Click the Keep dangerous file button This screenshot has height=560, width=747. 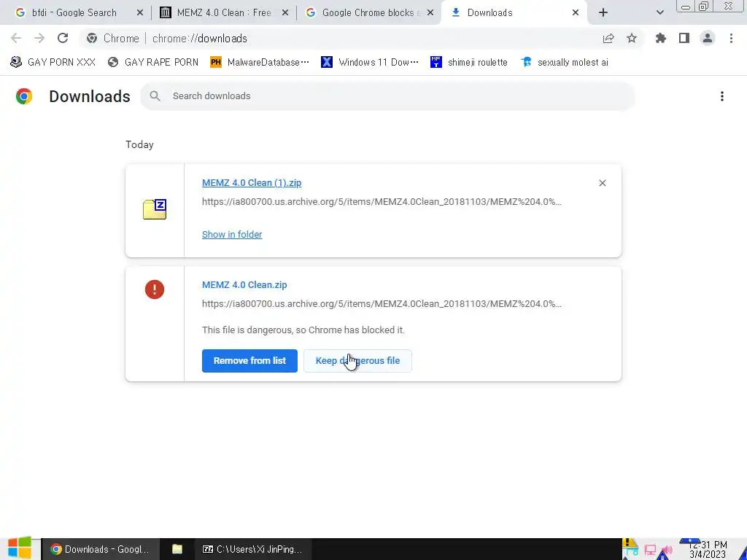pos(357,361)
